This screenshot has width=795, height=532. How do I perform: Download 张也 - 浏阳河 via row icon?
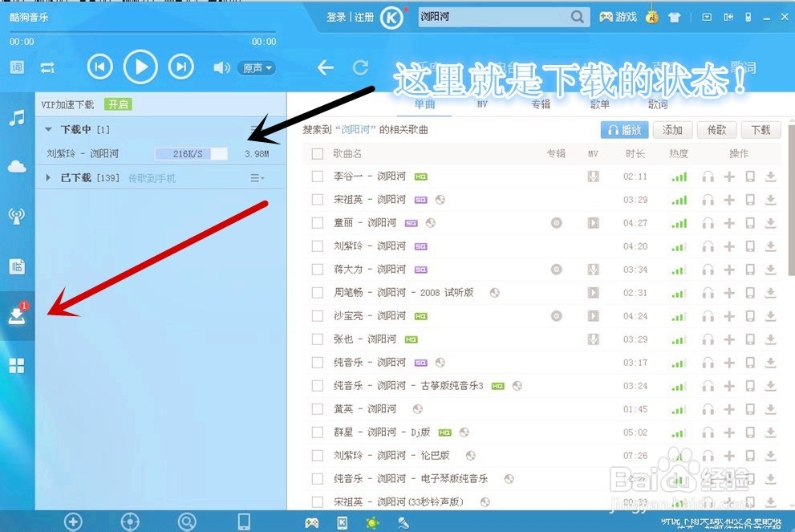[771, 339]
